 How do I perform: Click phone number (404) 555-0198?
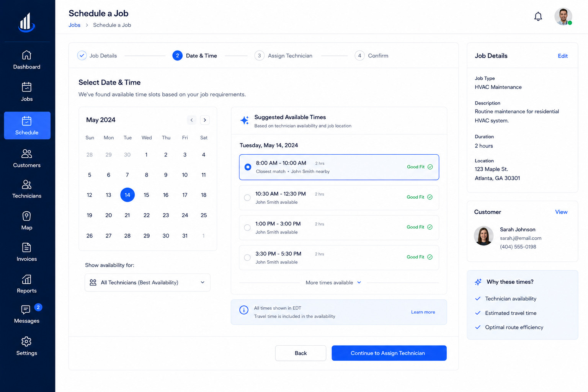click(518, 247)
